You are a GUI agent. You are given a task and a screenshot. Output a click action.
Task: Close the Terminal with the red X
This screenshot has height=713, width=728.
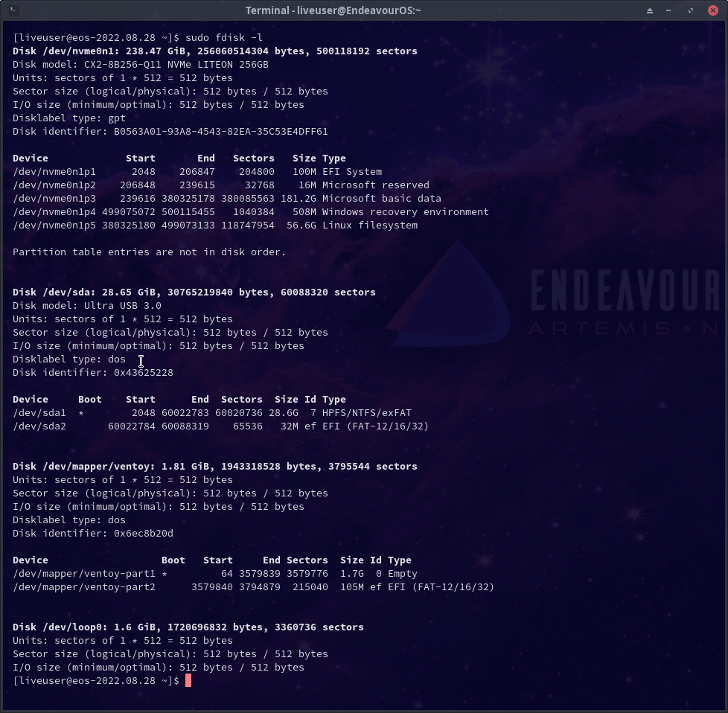(x=712, y=10)
